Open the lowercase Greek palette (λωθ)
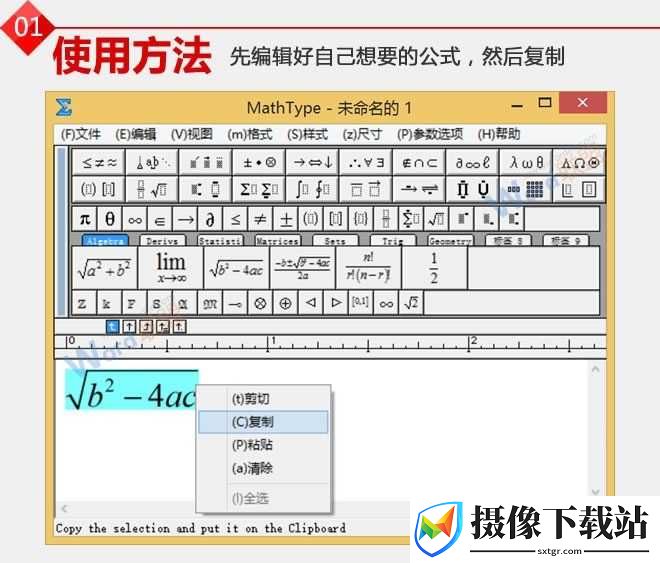660x563 pixels. (526, 162)
